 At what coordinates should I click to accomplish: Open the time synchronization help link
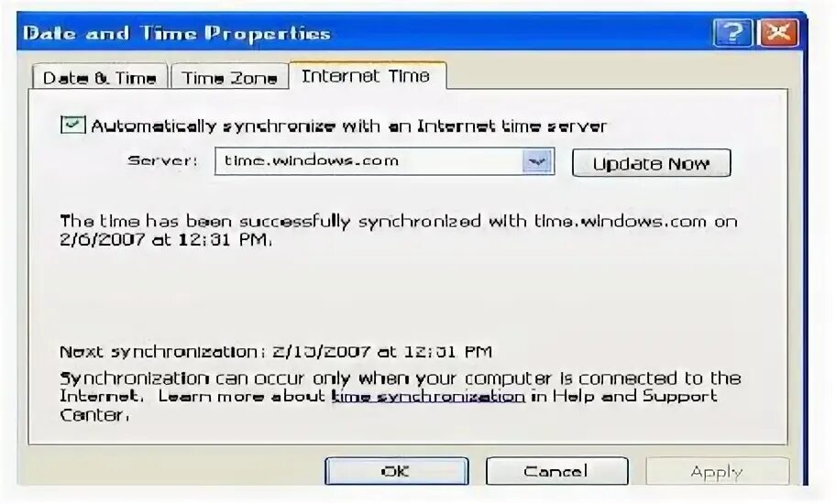coord(427,397)
